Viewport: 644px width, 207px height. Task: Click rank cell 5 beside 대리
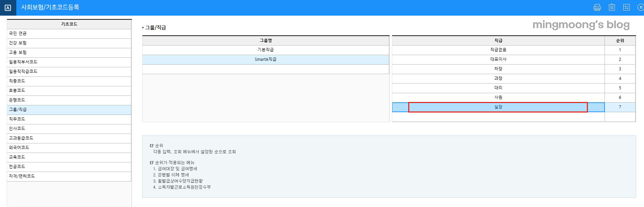620,88
